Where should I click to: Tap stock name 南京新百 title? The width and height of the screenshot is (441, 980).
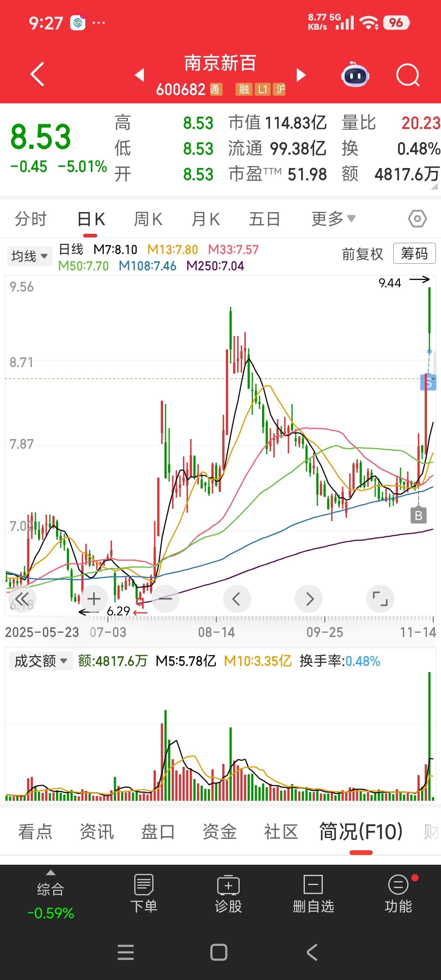pyautogui.click(x=220, y=63)
